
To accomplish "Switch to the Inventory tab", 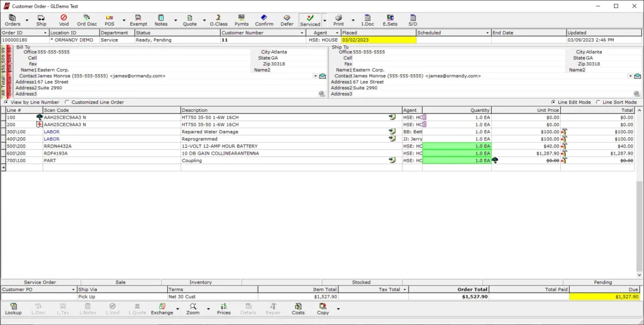I will coord(201,282).
